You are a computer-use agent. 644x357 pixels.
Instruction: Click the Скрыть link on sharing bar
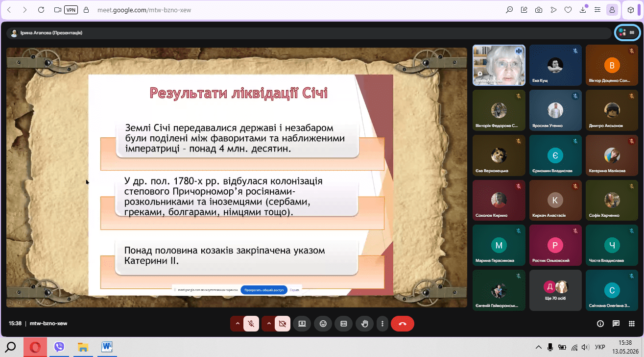294,290
